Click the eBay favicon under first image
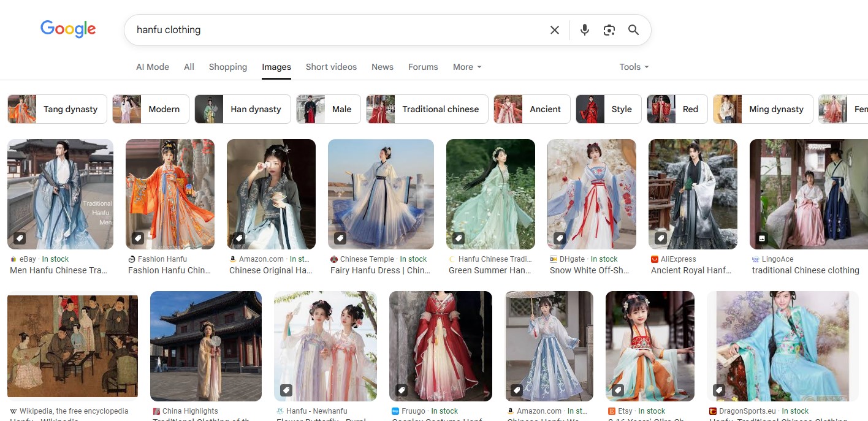Screen dimensions: 868x421 pos(13,259)
